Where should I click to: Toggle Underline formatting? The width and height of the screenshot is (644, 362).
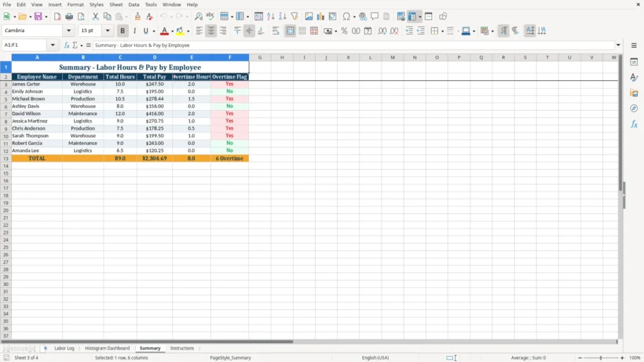(x=145, y=31)
